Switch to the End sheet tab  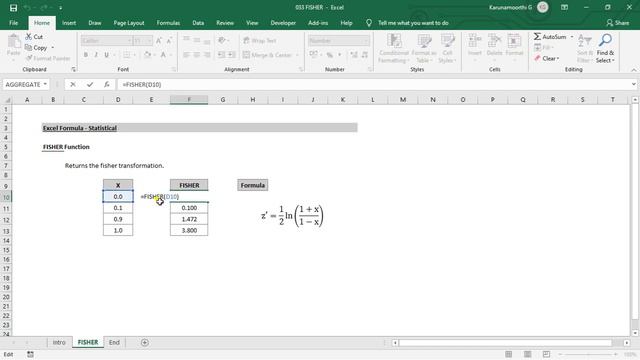pos(114,342)
